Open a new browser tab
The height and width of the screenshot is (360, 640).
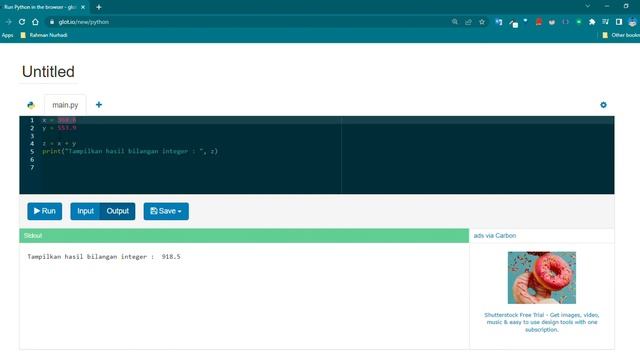coord(99,7)
